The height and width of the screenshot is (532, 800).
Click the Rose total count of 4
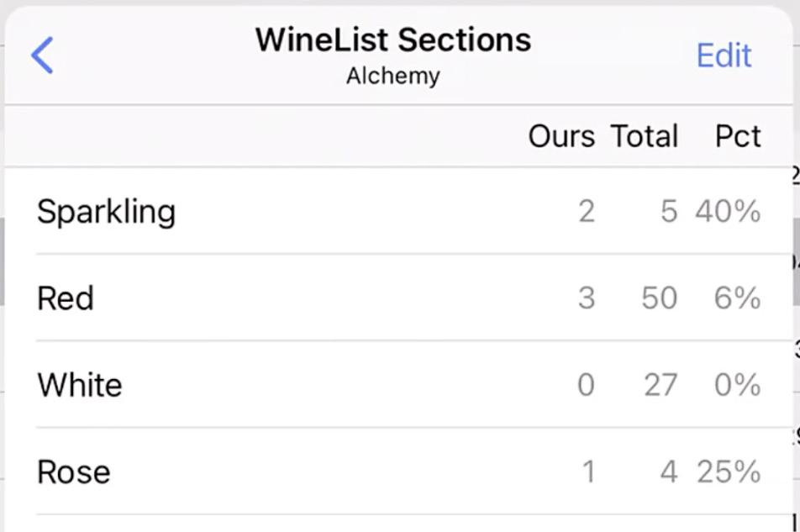[x=668, y=471]
